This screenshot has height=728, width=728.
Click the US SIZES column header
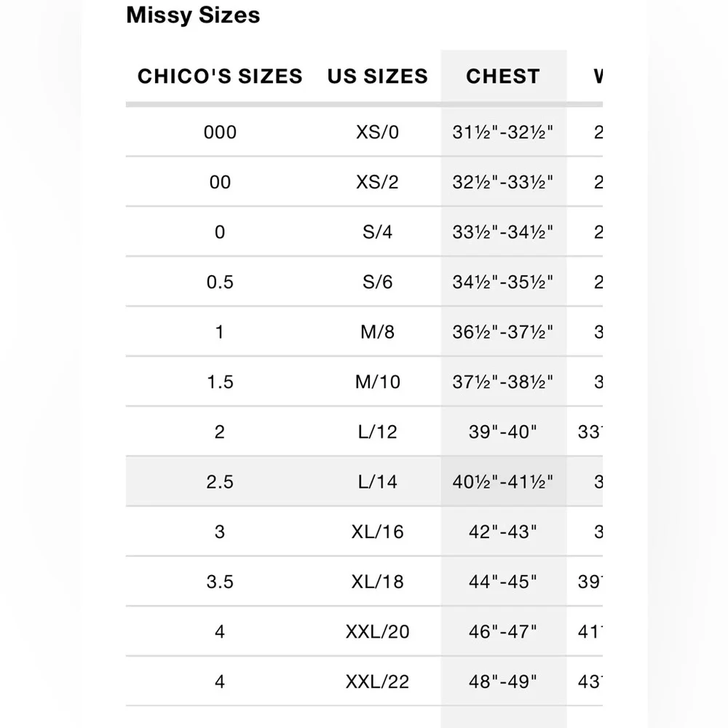coord(377,76)
